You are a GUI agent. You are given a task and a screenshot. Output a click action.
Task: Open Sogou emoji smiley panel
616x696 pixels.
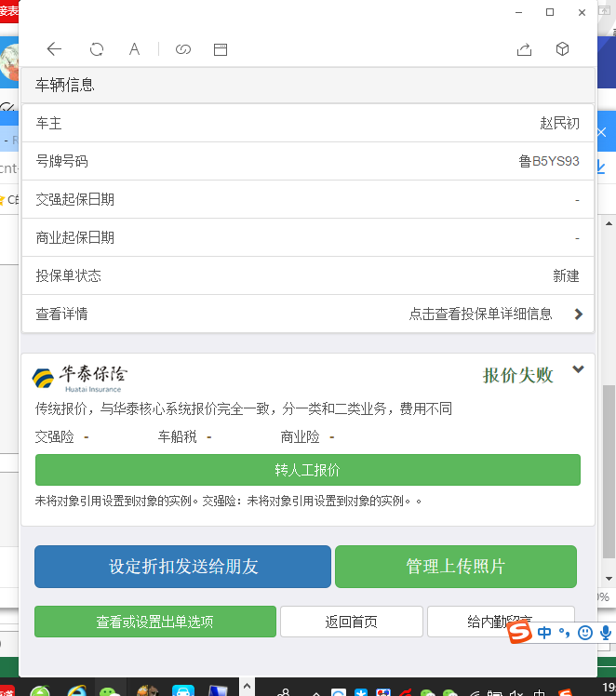point(585,632)
